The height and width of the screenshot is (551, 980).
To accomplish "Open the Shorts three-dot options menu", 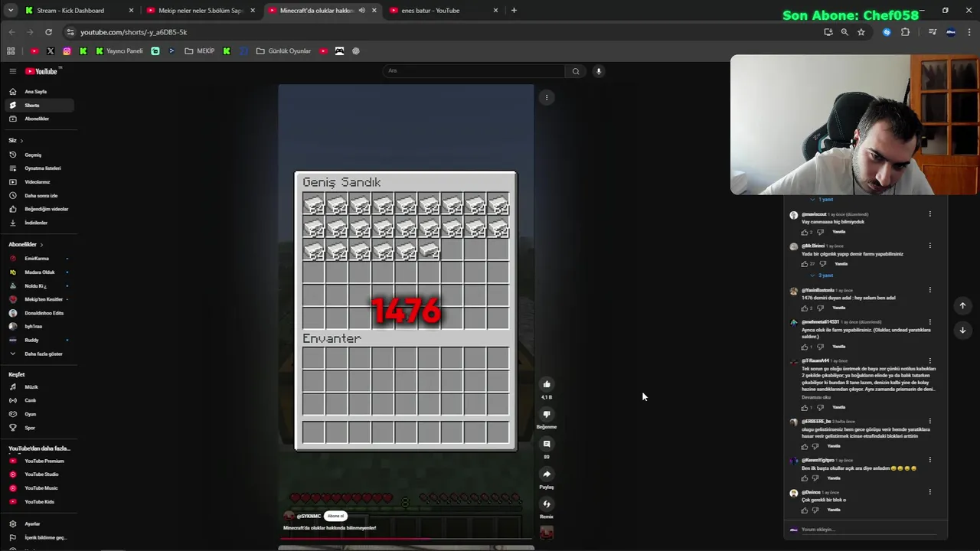I will (547, 97).
